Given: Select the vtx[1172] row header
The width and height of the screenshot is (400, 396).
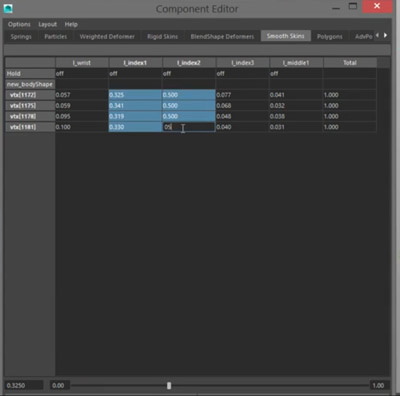Looking at the screenshot, I should [30, 95].
